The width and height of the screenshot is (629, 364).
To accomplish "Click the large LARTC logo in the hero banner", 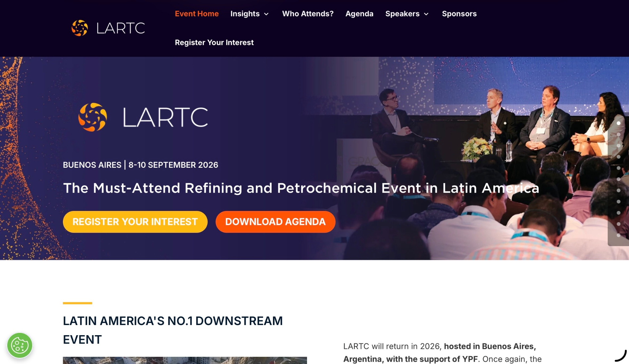I will 143,117.
